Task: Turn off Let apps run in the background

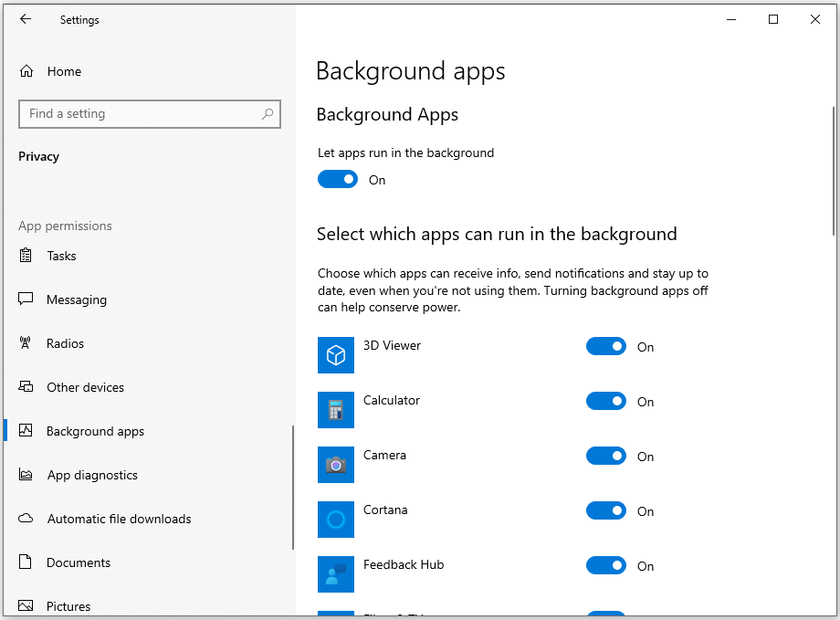Action: tap(338, 179)
